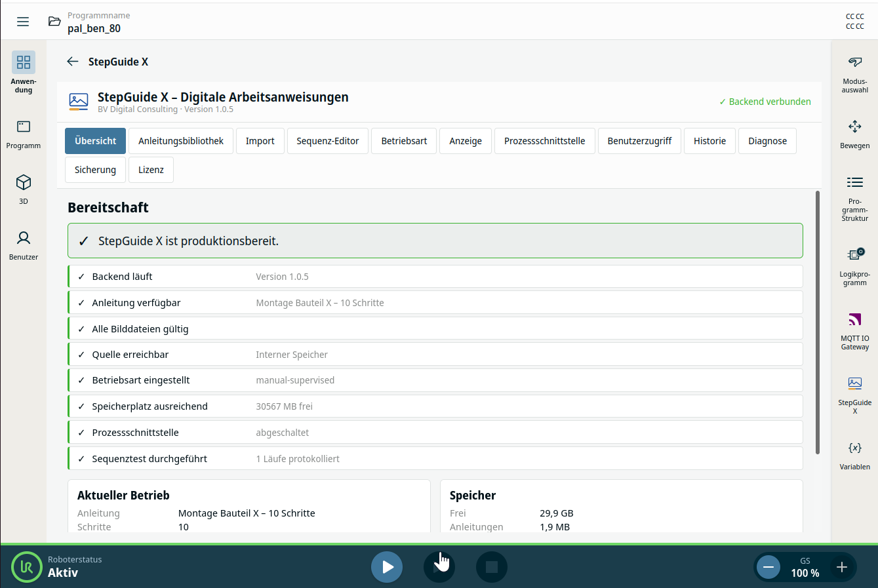878x588 pixels.
Task: Stop the program with the stop button
Action: (492, 567)
